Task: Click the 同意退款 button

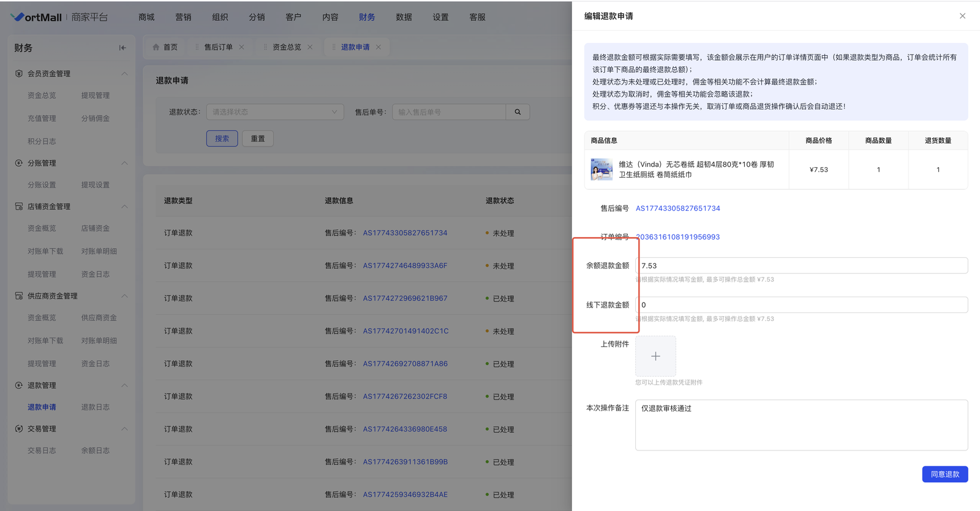Action: click(x=944, y=474)
